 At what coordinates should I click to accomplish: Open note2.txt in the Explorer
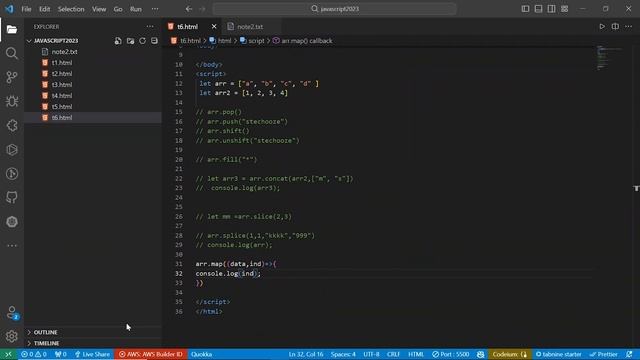coord(93,52)
